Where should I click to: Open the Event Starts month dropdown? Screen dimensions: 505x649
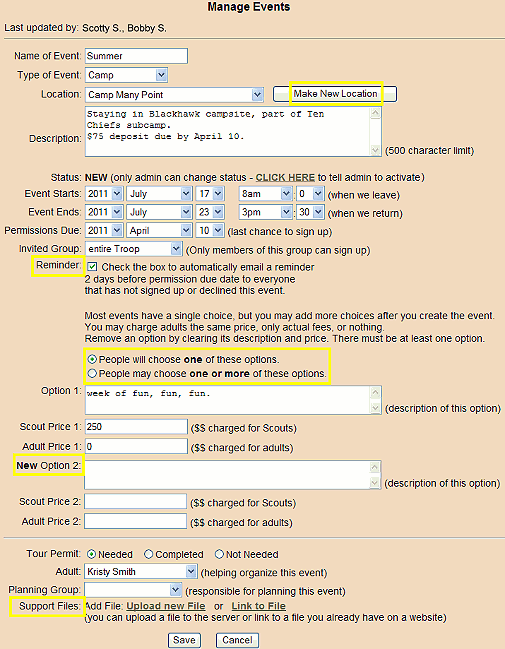[159, 194]
